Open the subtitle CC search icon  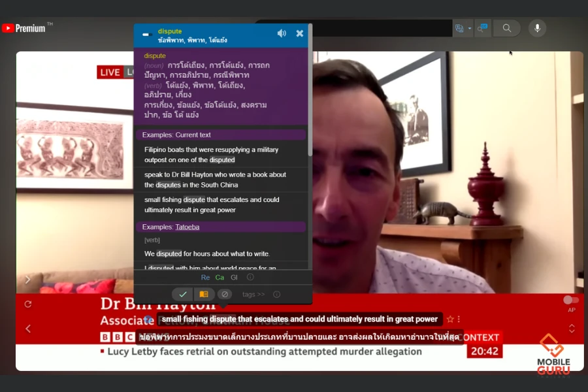point(482,28)
